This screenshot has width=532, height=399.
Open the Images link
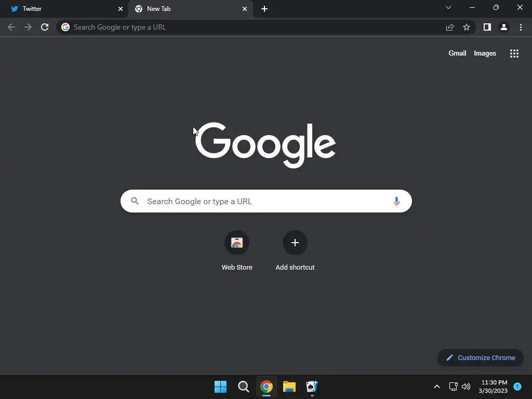coord(485,54)
